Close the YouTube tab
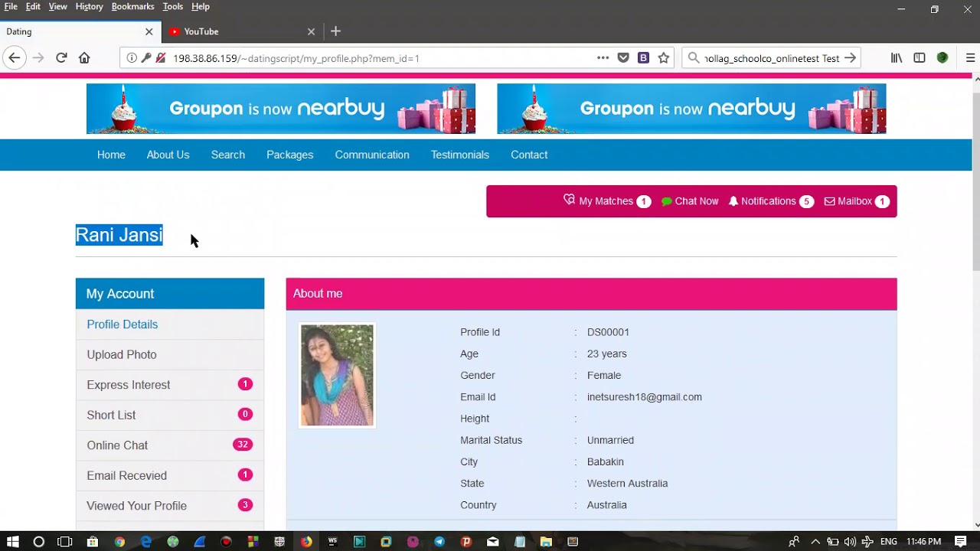The width and height of the screenshot is (980, 551). (311, 31)
